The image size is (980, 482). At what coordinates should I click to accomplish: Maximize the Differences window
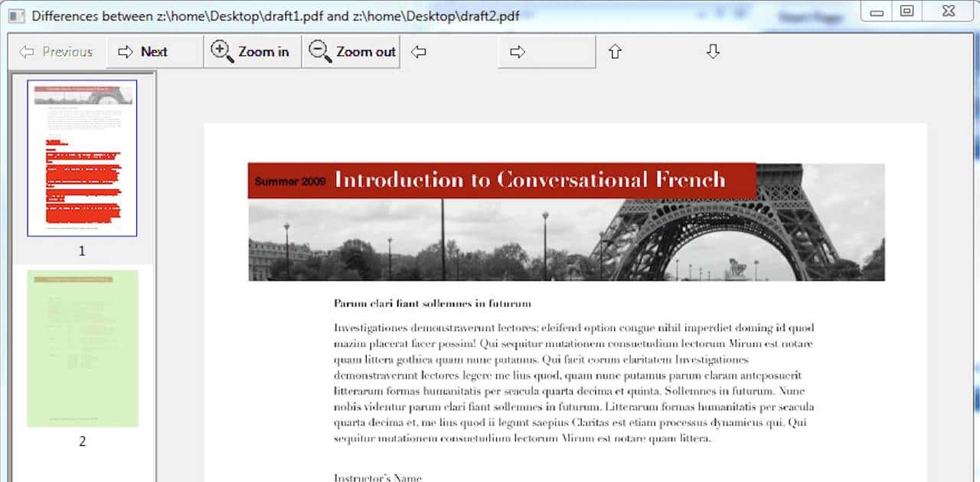tap(907, 11)
